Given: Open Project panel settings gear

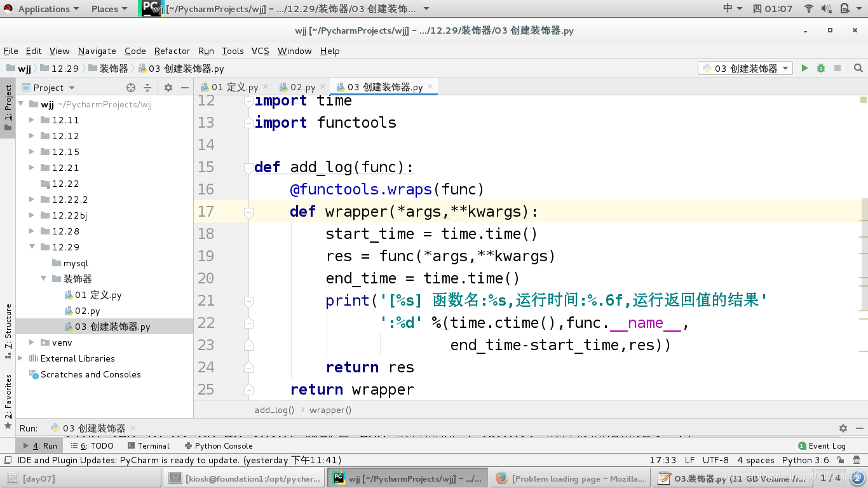Looking at the screenshot, I should coord(168,88).
